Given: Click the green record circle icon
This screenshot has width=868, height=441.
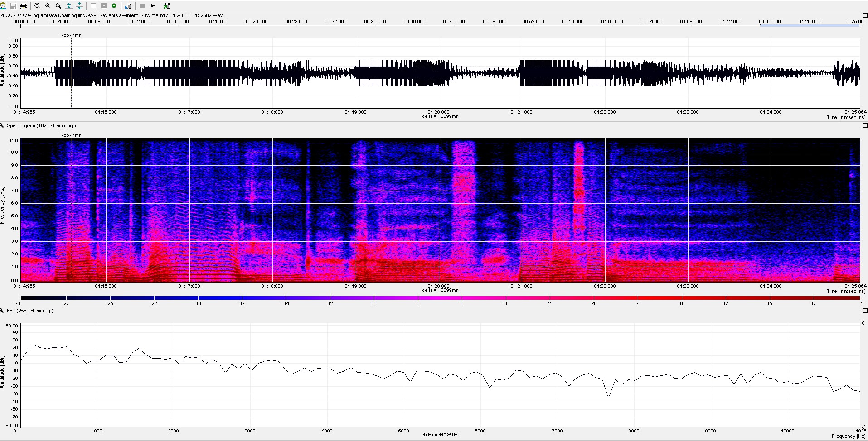Looking at the screenshot, I should (114, 6).
